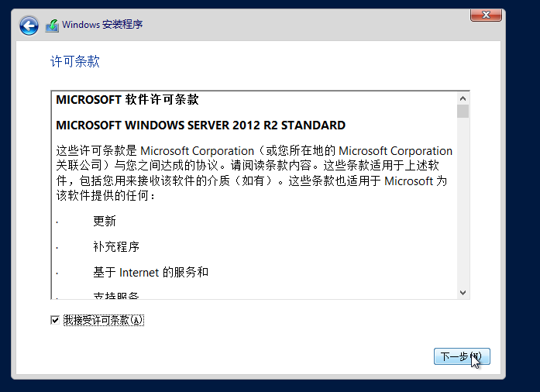Close the Windows 安装程序 window
540x392 pixels.
pyautogui.click(x=486, y=15)
